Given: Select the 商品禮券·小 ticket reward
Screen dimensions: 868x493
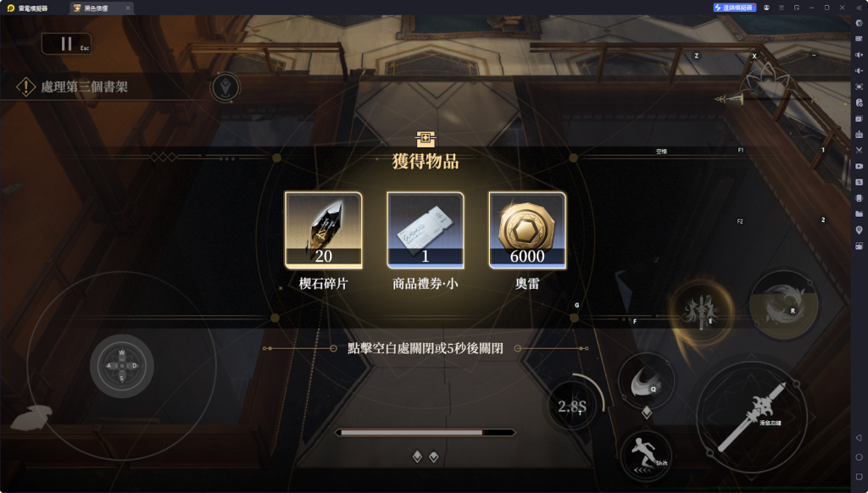Looking at the screenshot, I should click(426, 230).
